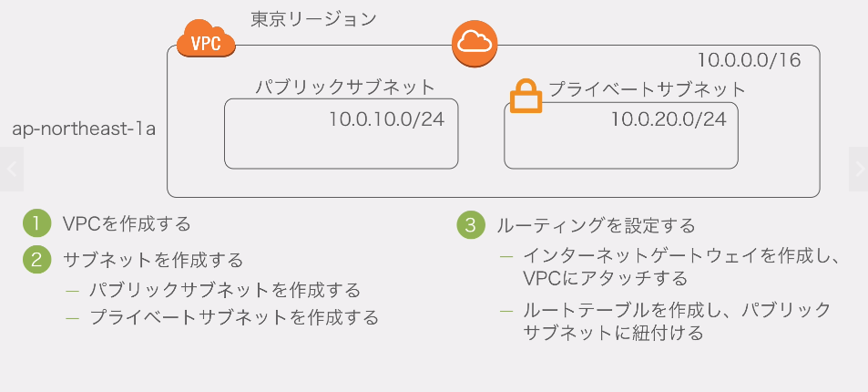Click the 東京リージョン title text

(x=313, y=18)
